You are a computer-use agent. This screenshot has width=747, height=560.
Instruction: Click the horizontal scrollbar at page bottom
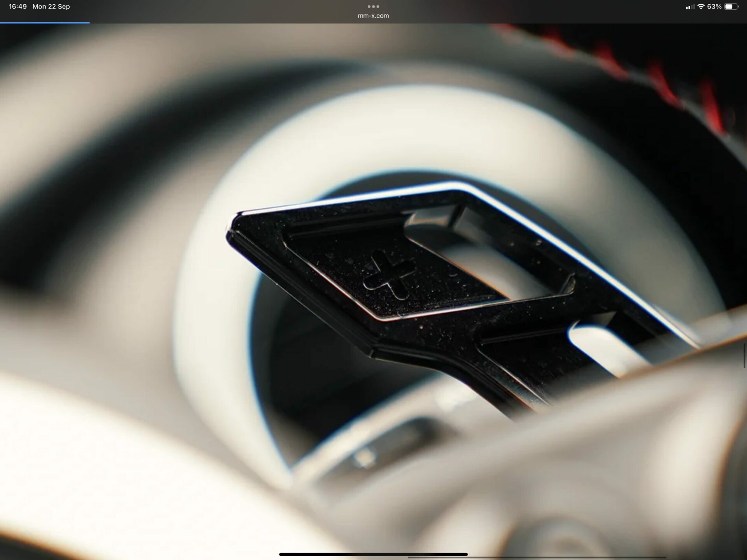537,557
